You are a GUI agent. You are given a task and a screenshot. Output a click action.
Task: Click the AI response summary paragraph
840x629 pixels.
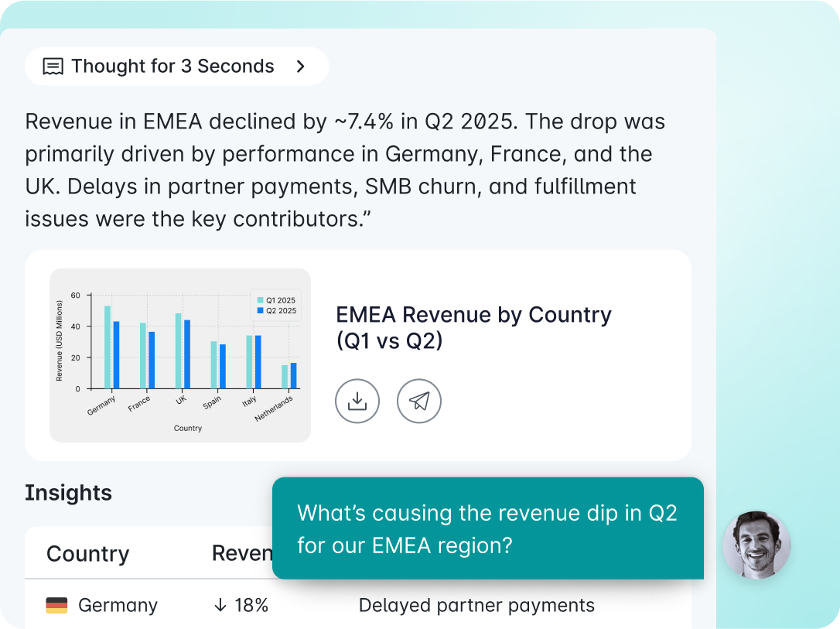point(345,170)
